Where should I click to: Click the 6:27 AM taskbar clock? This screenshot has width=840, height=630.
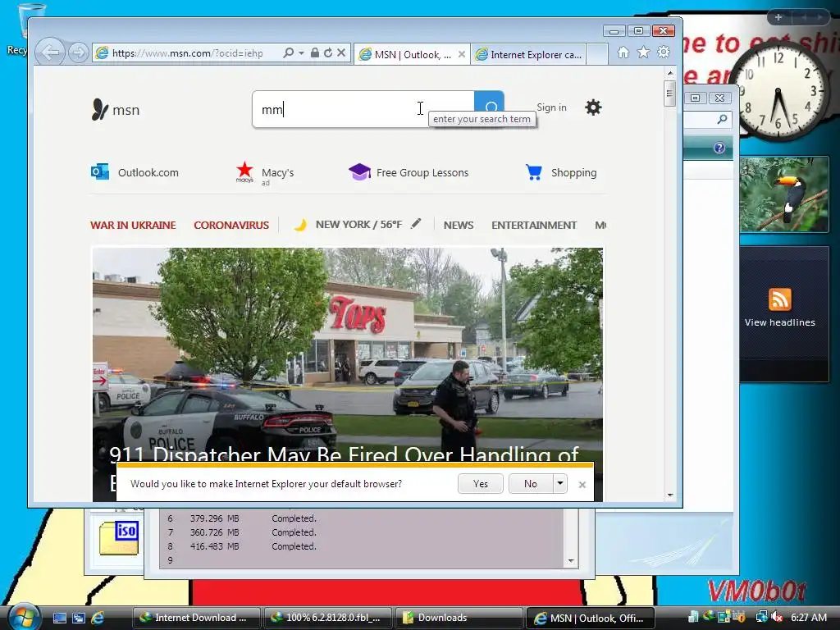(808, 617)
